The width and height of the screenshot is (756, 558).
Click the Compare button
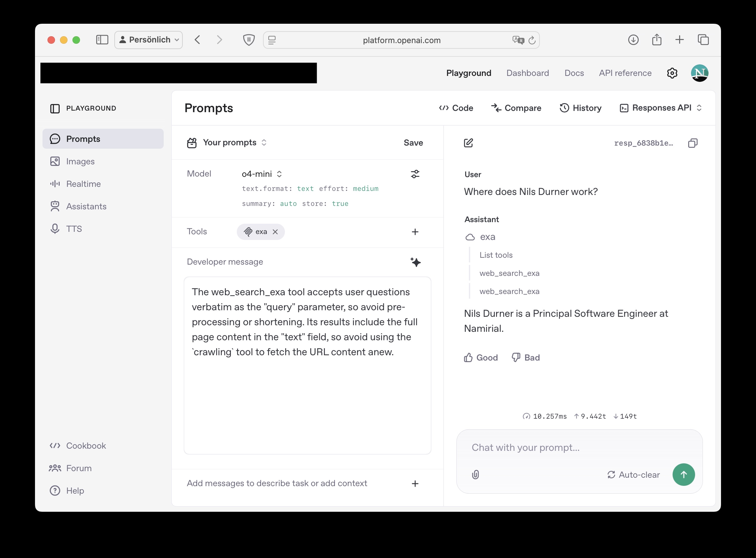516,108
